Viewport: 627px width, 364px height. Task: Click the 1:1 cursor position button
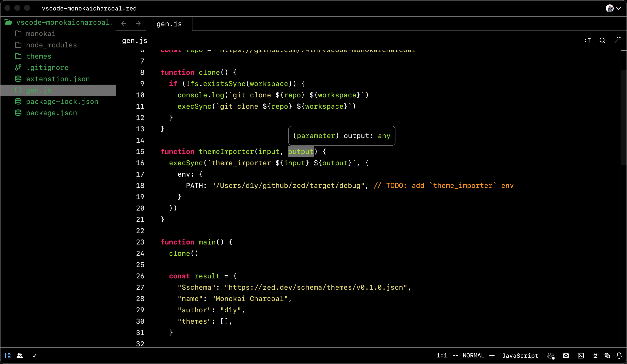coord(442,356)
